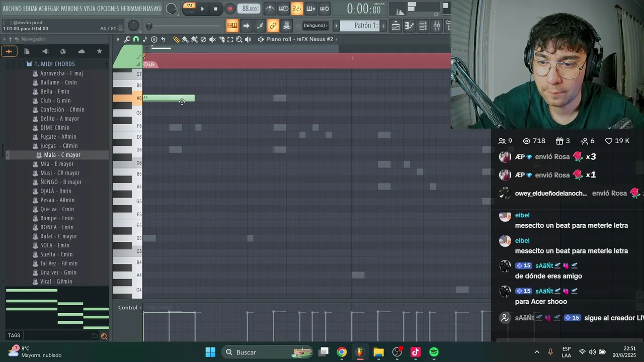Click the green A6 note block

click(169, 98)
